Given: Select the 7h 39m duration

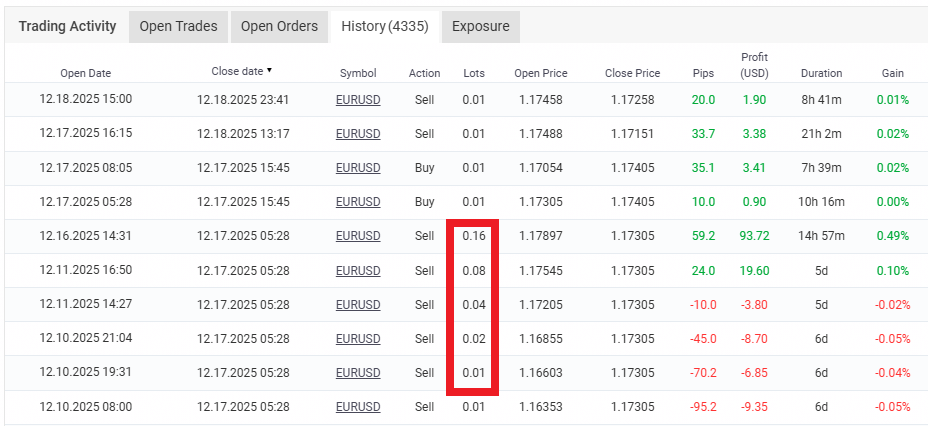Looking at the screenshot, I should (821, 168).
